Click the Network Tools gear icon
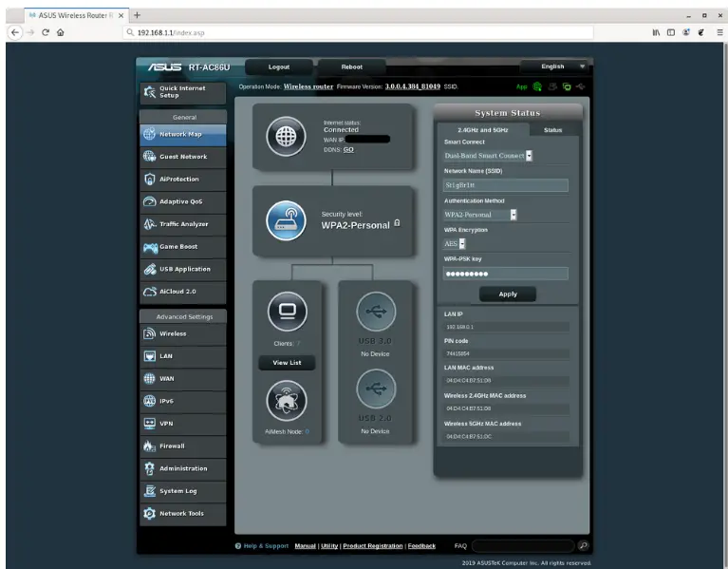 coord(150,513)
